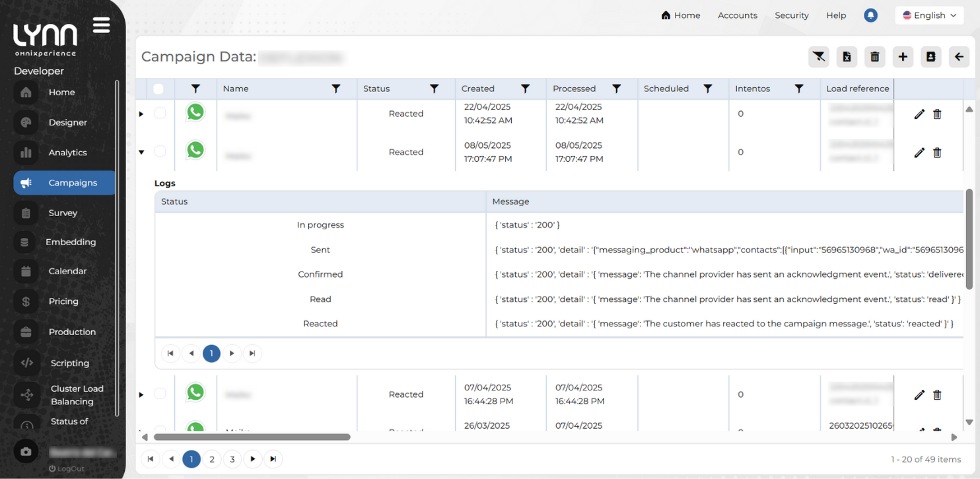Open the channel icon column filter
The image size is (980, 479).
(x=195, y=89)
